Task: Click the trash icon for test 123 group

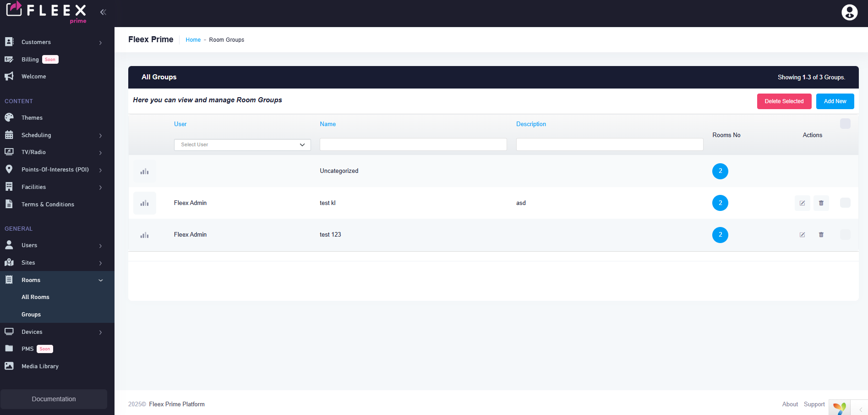Action: (821, 235)
